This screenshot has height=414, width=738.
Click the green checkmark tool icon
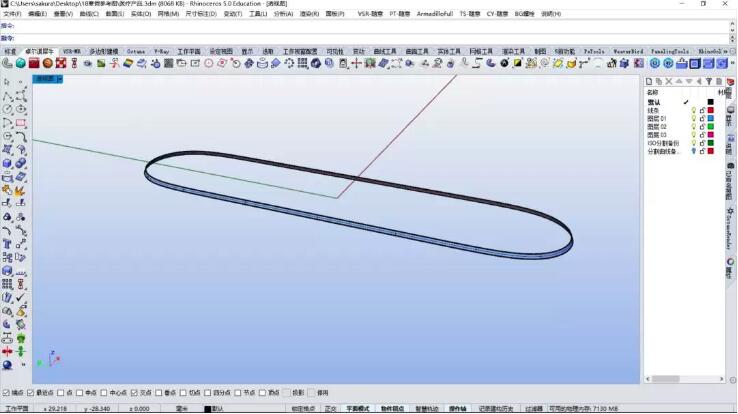[x=21, y=298]
